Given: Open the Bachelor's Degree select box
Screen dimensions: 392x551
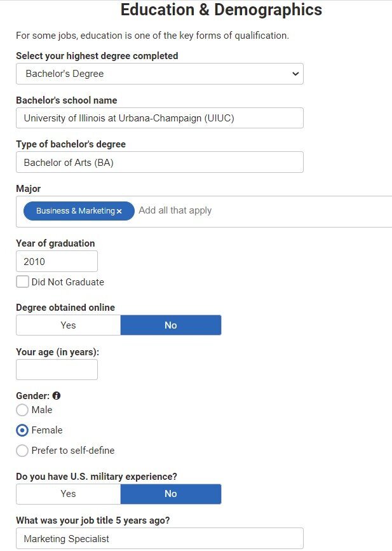Looking at the screenshot, I should point(160,74).
